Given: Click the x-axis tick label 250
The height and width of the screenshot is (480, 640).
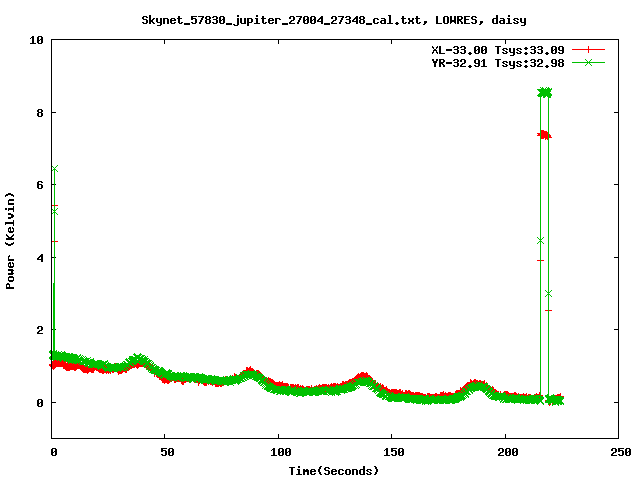Looking at the screenshot, I should pyautogui.click(x=621, y=452).
